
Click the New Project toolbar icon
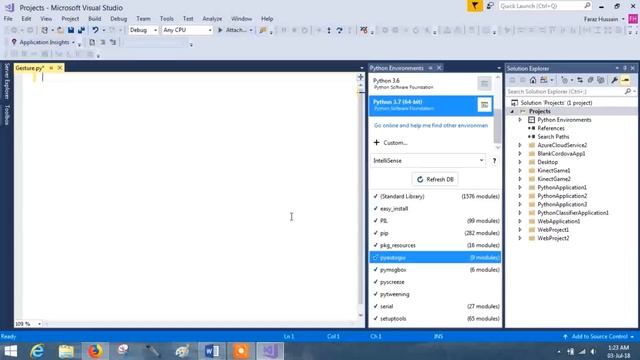tap(44, 30)
